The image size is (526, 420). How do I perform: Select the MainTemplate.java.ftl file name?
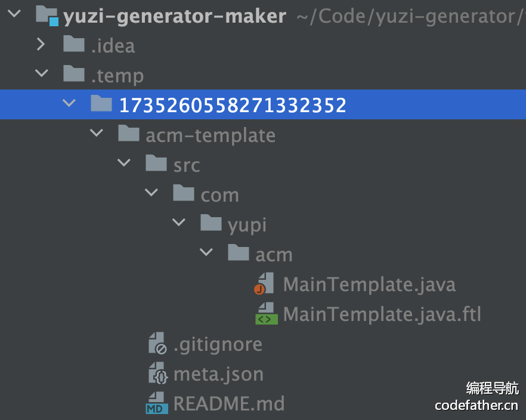coord(382,314)
